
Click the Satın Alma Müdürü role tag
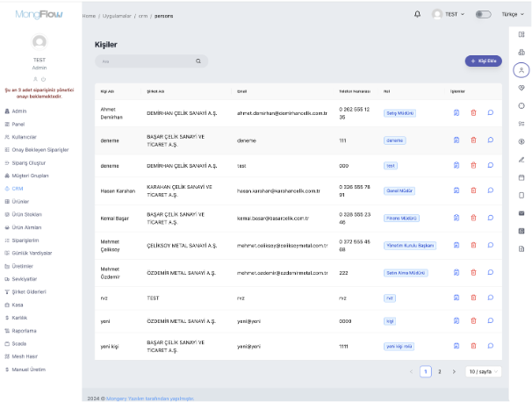point(406,273)
